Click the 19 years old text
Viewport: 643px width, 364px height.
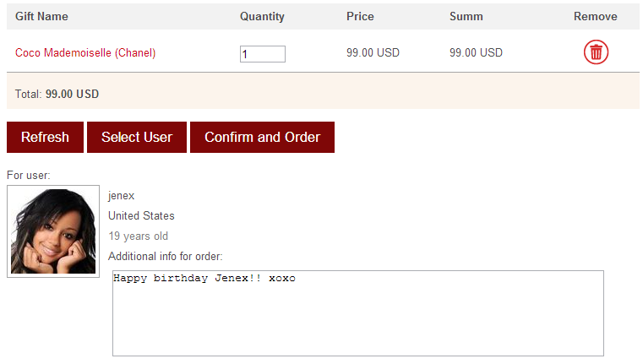[x=139, y=236]
